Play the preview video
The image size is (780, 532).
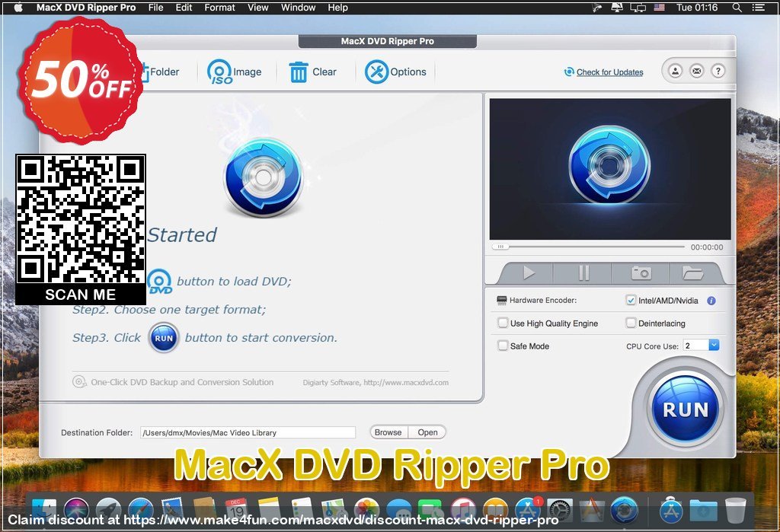529,273
